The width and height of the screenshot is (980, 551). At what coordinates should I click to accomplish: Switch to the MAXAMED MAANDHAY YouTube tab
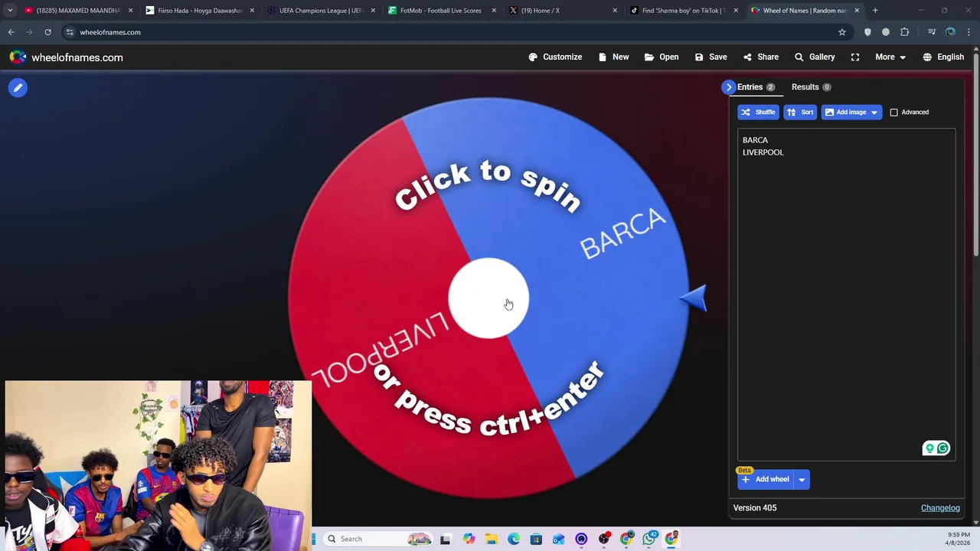pyautogui.click(x=79, y=11)
